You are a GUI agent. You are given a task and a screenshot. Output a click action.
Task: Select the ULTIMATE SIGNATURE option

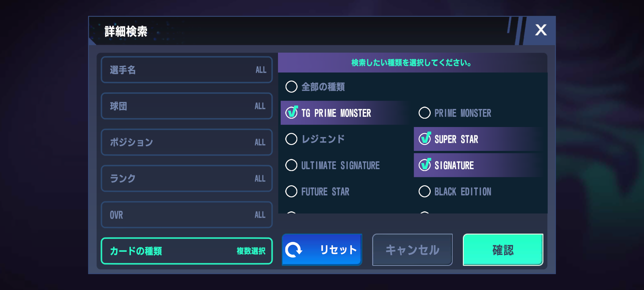[291, 165]
